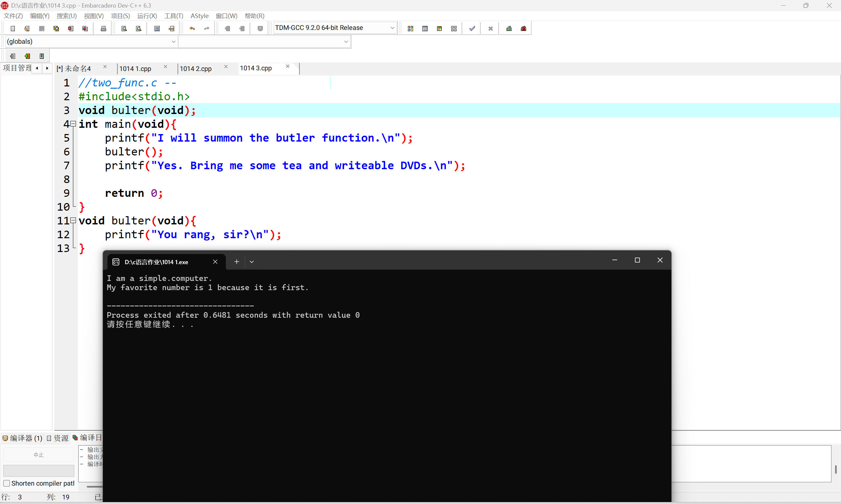Collapse the main function fold marker
The height and width of the screenshot is (504, 841).
pyautogui.click(x=73, y=124)
